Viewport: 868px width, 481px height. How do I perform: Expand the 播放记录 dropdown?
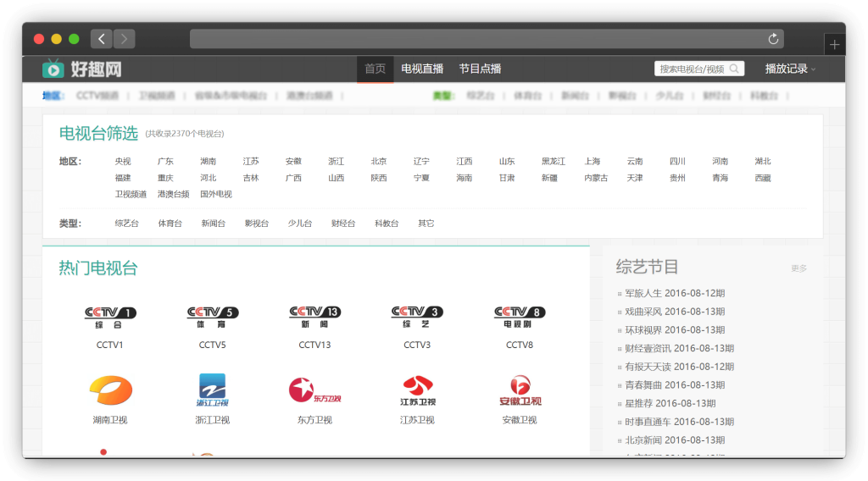click(790, 69)
